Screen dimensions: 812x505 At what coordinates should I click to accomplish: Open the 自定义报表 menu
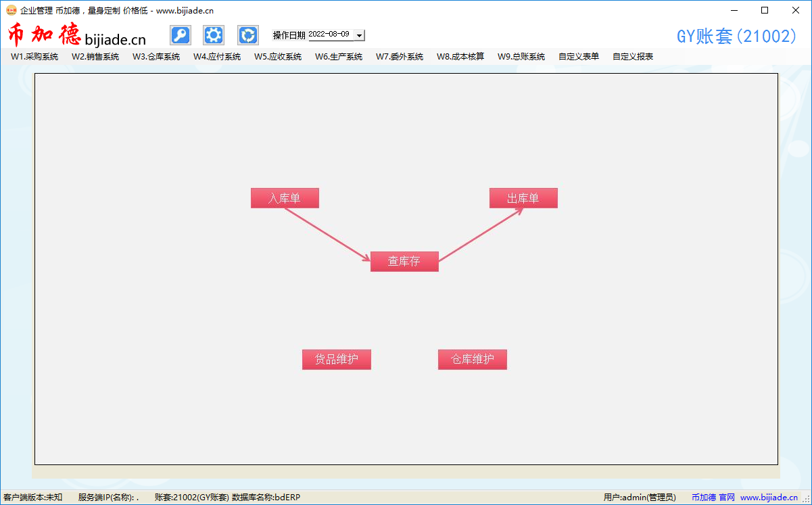pos(632,57)
